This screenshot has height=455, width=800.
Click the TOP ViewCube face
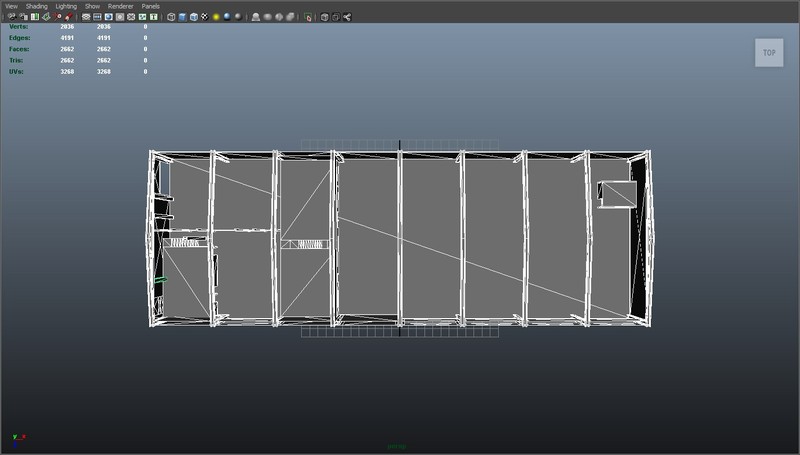768,53
